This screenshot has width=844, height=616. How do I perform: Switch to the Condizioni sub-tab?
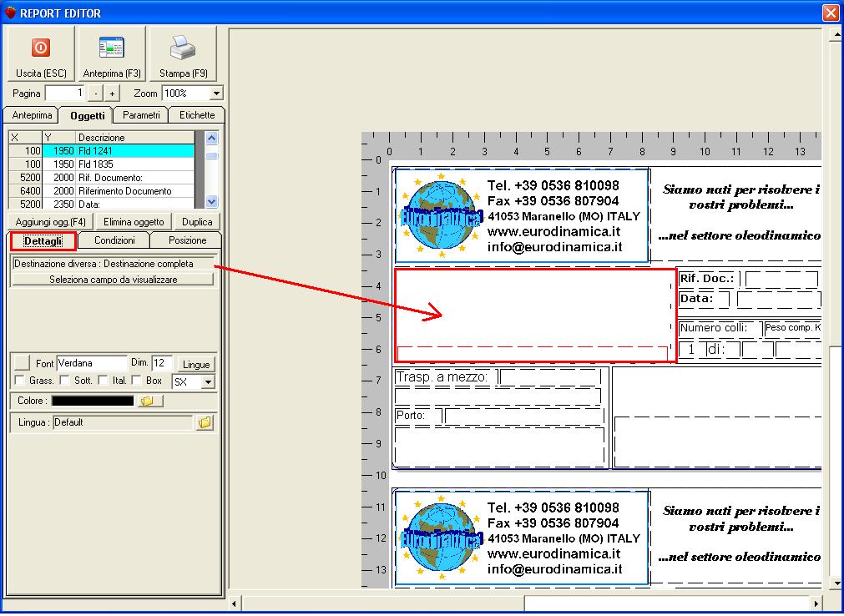pos(114,240)
